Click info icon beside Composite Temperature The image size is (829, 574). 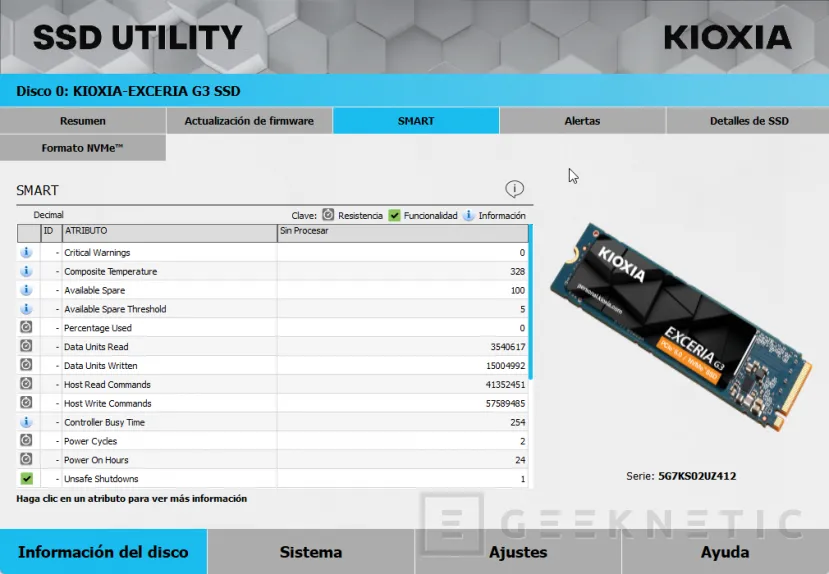tap(26, 271)
